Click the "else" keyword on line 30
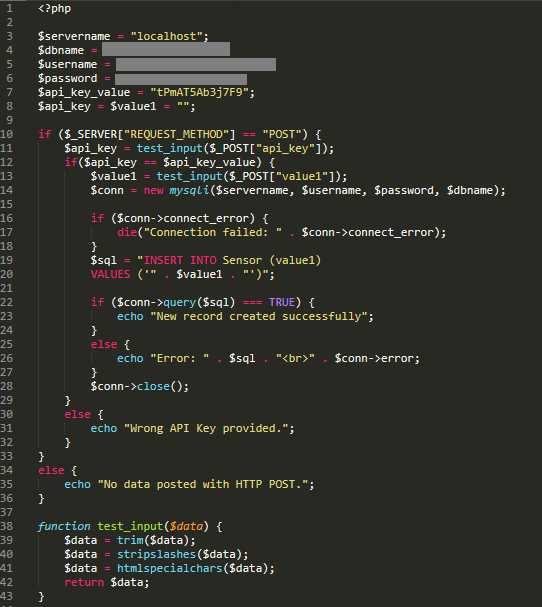Viewport: 542px width, 607px height. [x=77, y=414]
